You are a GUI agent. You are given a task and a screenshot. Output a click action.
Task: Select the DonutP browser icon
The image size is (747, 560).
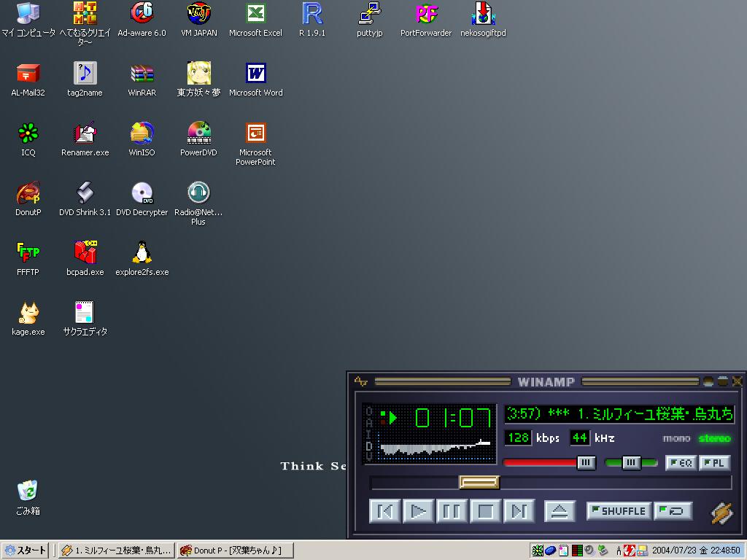(x=28, y=199)
